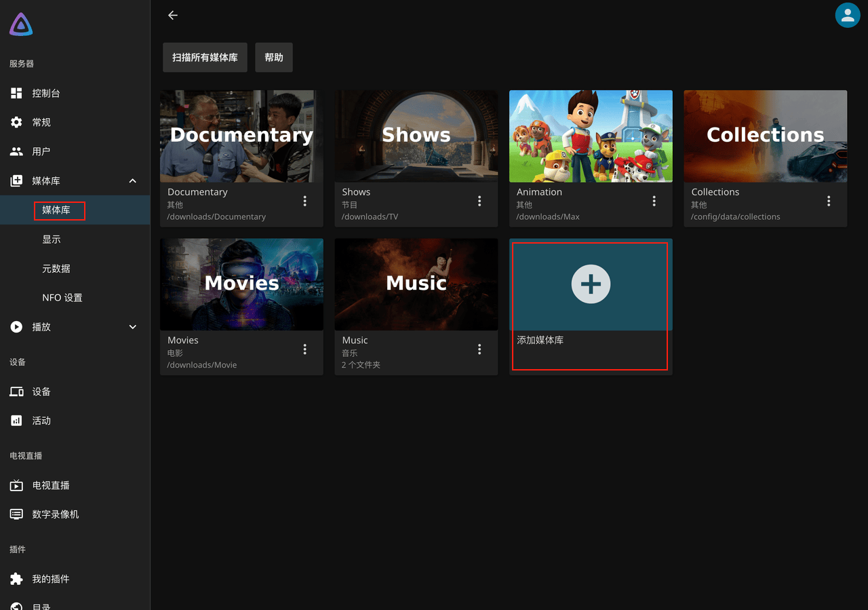Open 电视直播 page in sidebar
Viewport: 868px width, 610px height.
(x=75, y=485)
